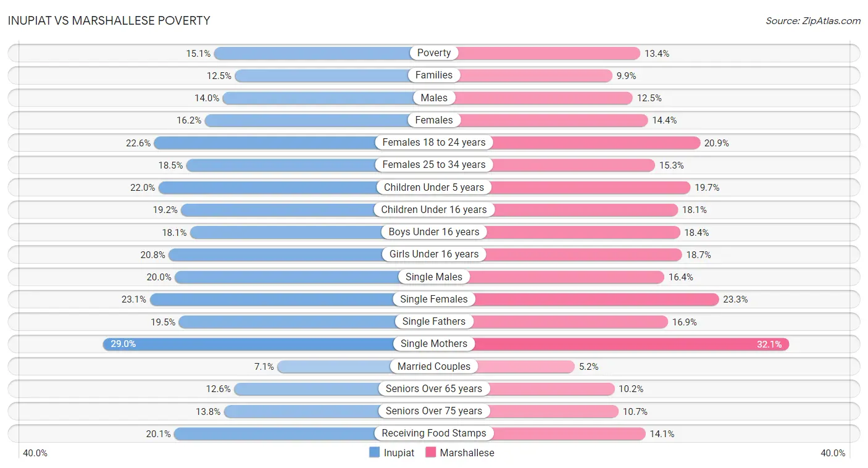Select the Single Mothers category label

point(434,344)
